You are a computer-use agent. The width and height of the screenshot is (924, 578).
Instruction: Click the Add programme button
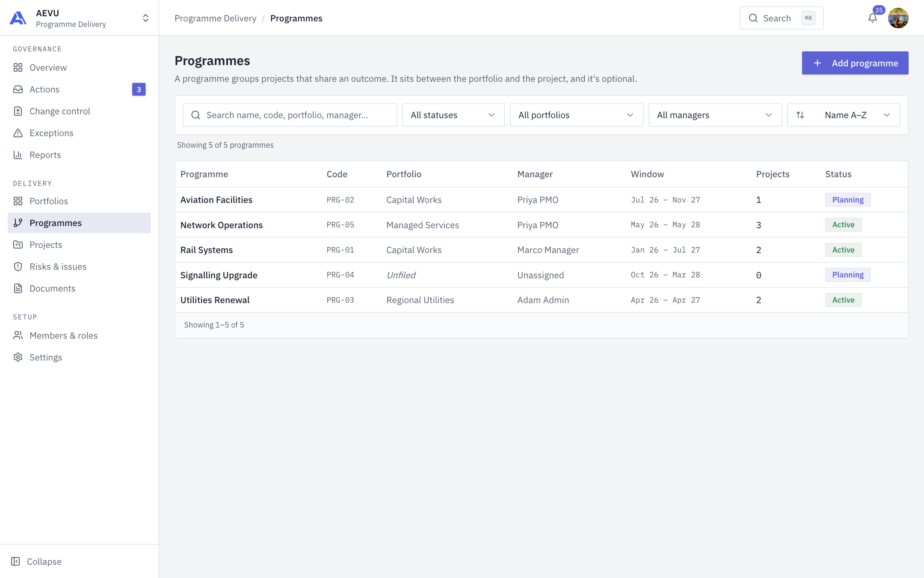coord(855,63)
